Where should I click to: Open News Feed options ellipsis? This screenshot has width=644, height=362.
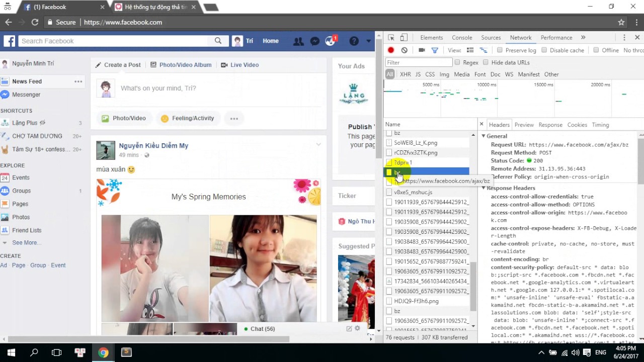pos(78,81)
